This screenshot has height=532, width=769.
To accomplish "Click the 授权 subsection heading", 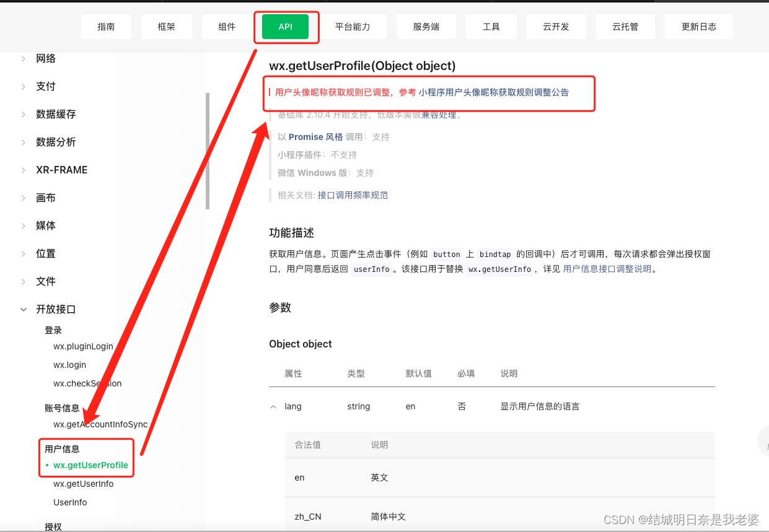I will click(x=53, y=526).
